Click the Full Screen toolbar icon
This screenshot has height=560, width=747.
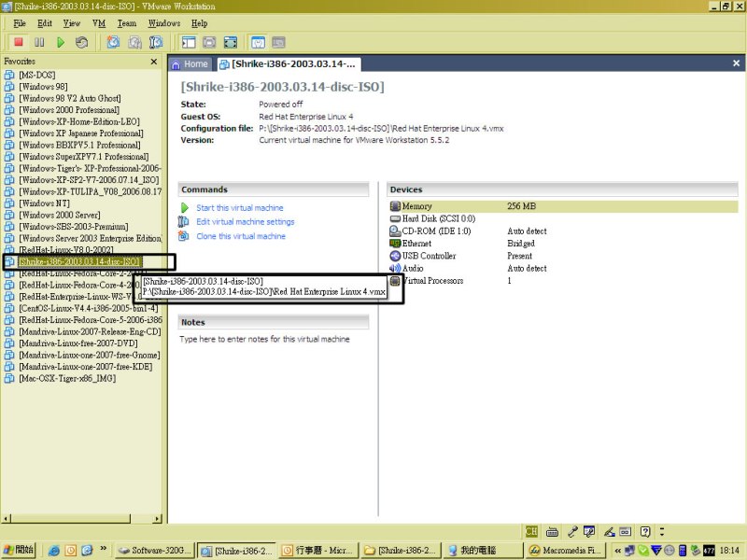pyautogui.click(x=231, y=42)
